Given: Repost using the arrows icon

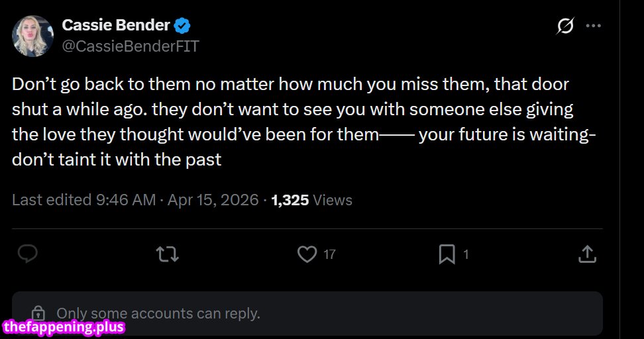Looking at the screenshot, I should point(167,254).
